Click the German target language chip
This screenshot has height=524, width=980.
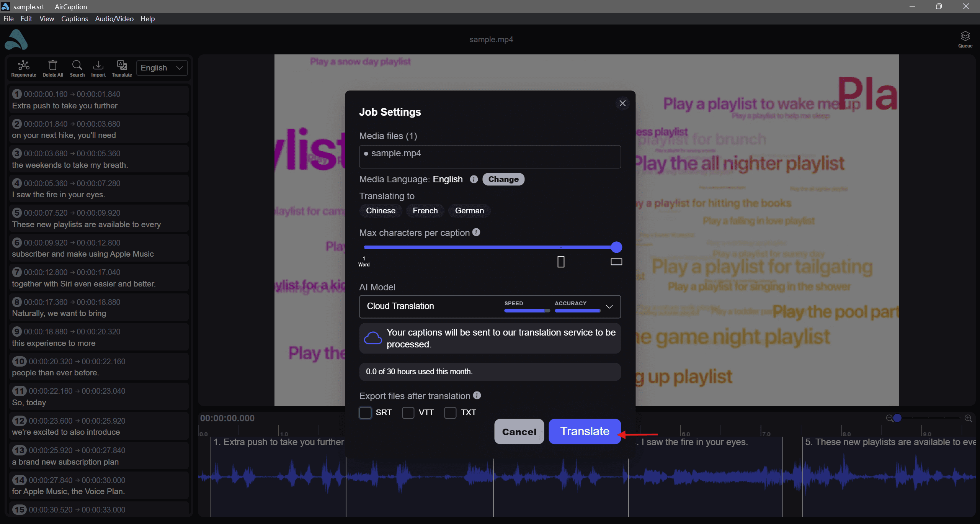[x=469, y=211]
